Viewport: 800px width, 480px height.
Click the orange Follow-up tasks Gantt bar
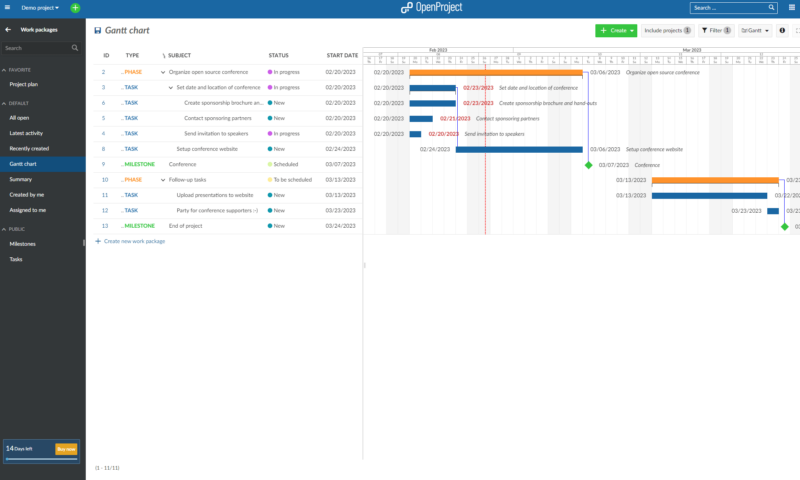(x=715, y=180)
